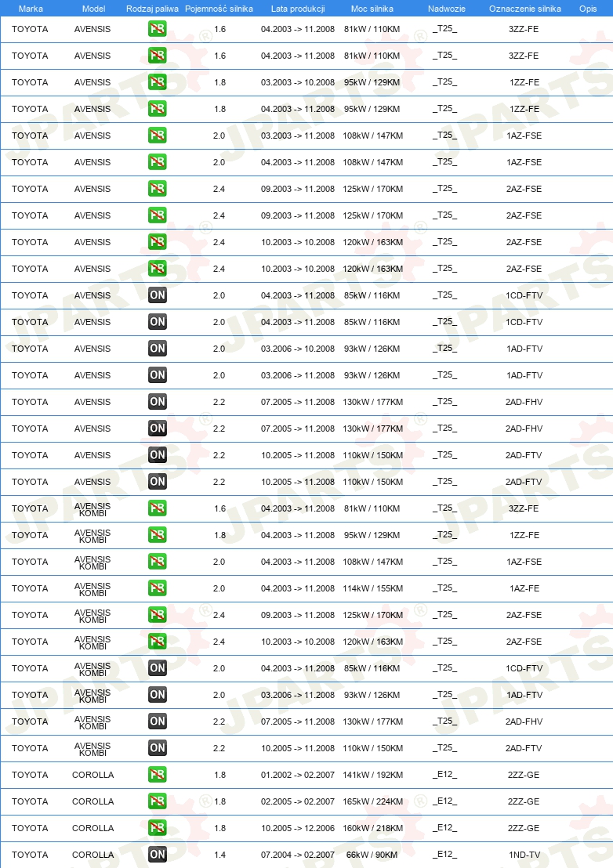The width and height of the screenshot is (613, 868).
Task: Click petrol icon for Avensis 2.0 from 03.2003
Action: [158, 136]
